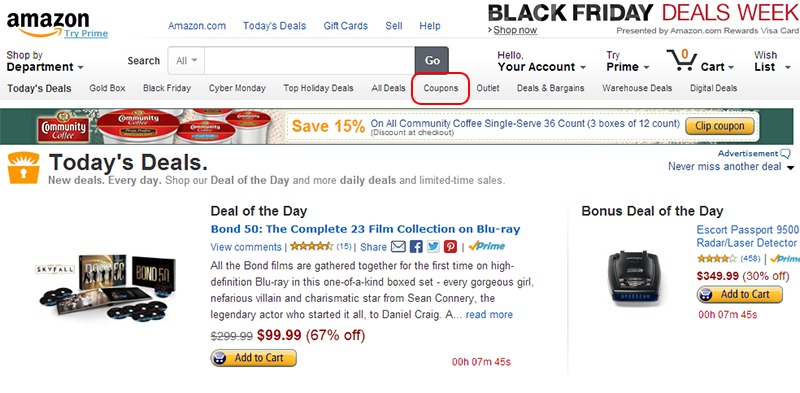Open the Coupons tab
Screen dimensions: 800x393
(x=441, y=88)
